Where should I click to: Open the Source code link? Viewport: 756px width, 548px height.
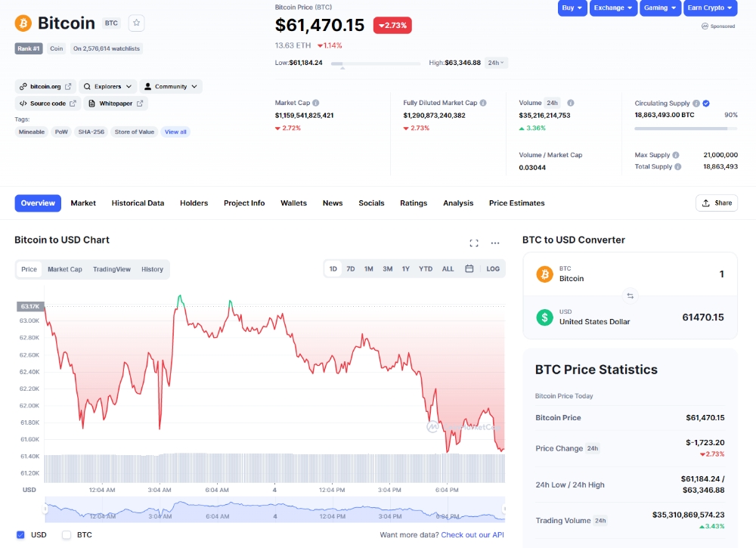tap(48, 103)
